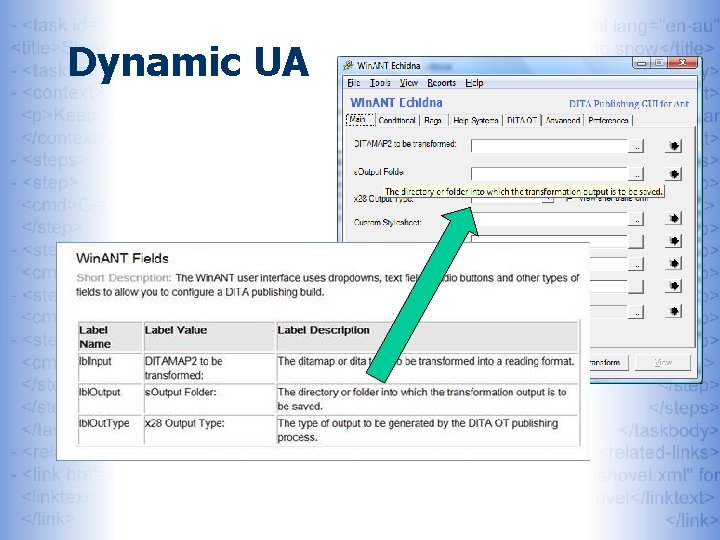720x540 pixels.
Task: Click the 'Label Value' column header
Action: tap(209, 337)
